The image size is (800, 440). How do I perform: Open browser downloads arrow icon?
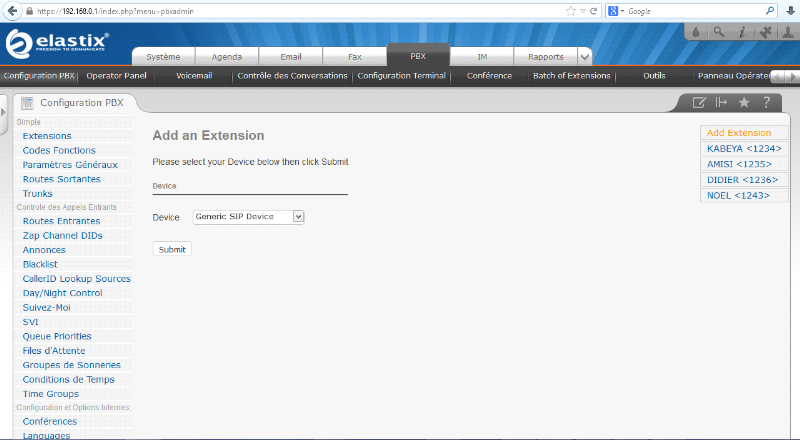(x=790, y=11)
